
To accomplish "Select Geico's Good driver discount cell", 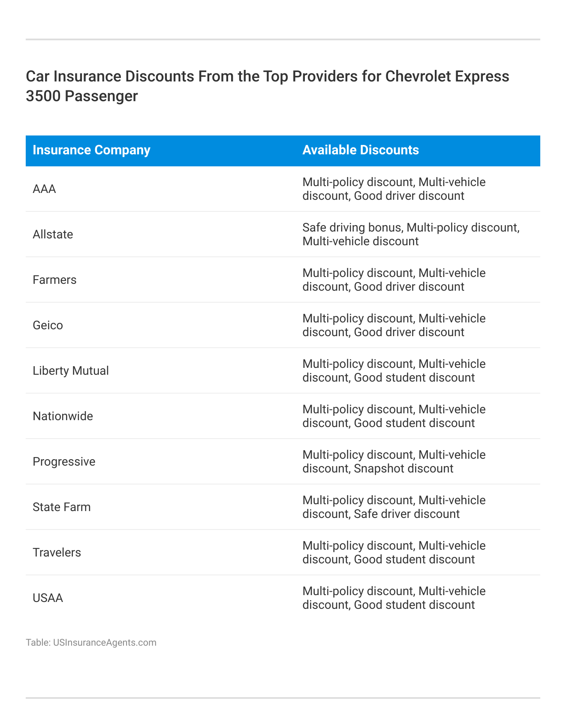I will point(394,325).
